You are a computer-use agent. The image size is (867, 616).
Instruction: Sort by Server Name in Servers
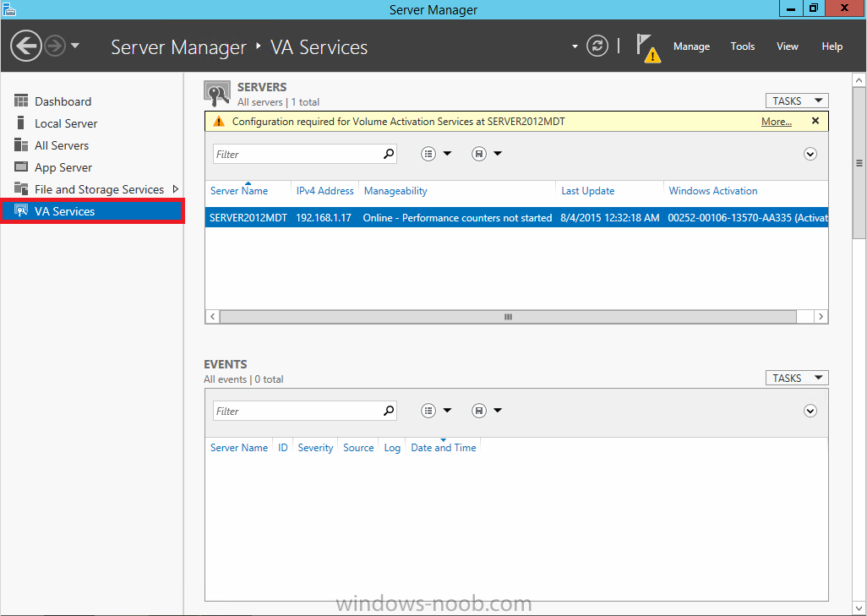239,191
